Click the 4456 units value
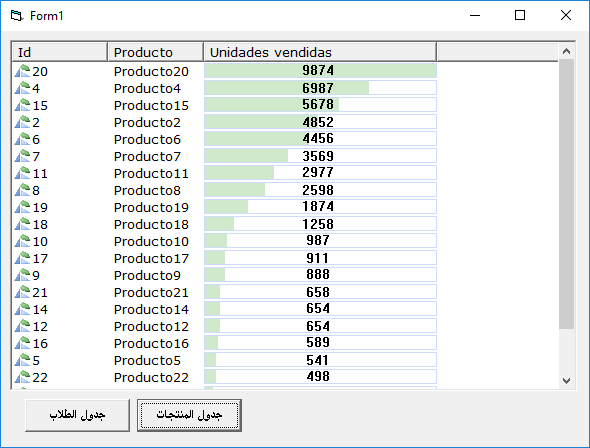590x448 pixels. [x=318, y=138]
